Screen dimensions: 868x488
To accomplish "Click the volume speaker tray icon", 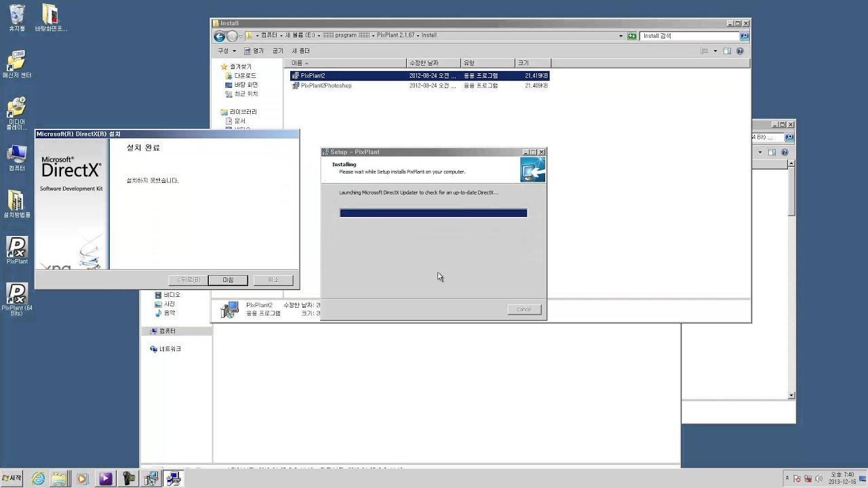I will coord(818,479).
